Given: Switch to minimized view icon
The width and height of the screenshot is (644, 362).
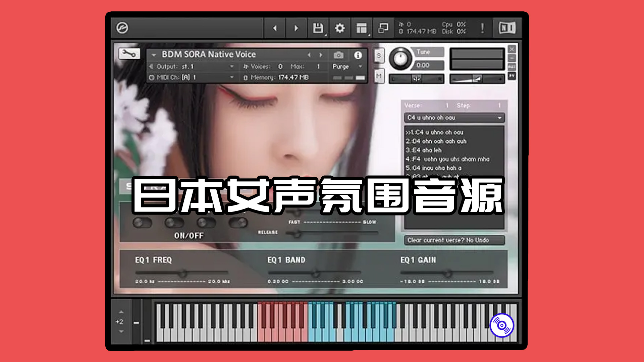Looking at the screenshot, I should (383, 28).
